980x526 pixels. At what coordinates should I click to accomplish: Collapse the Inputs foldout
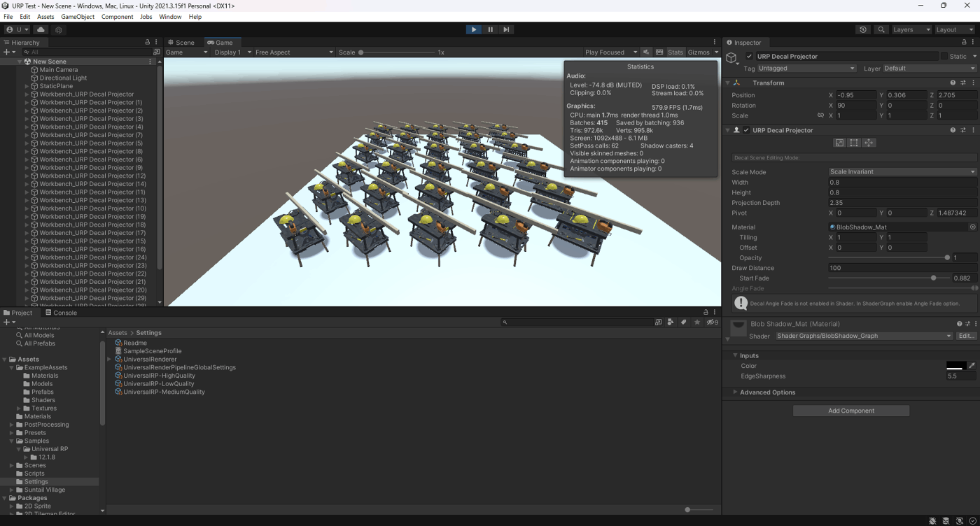point(735,356)
